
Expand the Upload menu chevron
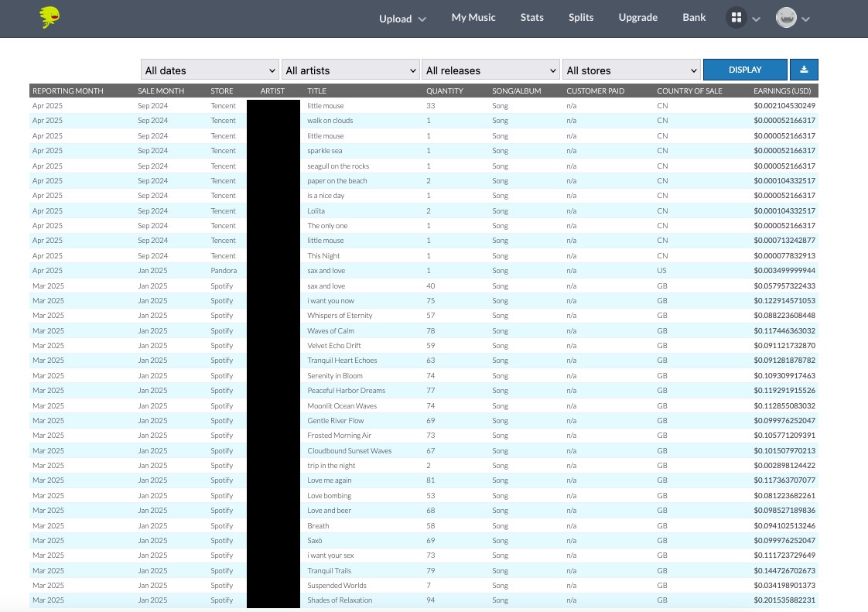pos(422,19)
